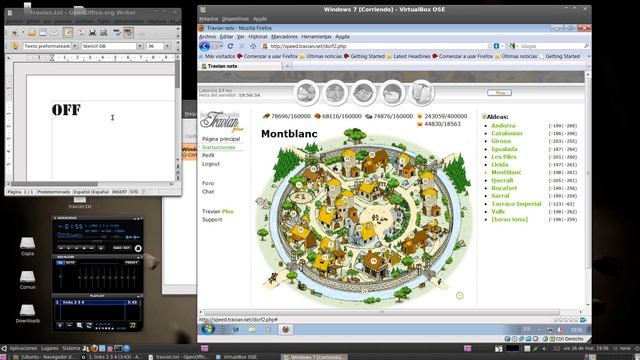Toggle Edit Document mode in Writer toolbar
This screenshot has height=360, width=640.
click(68, 32)
